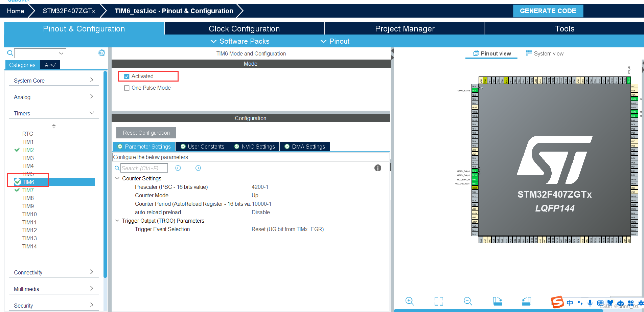
Task: Select TIM2 in the timers list
Action: click(28, 150)
